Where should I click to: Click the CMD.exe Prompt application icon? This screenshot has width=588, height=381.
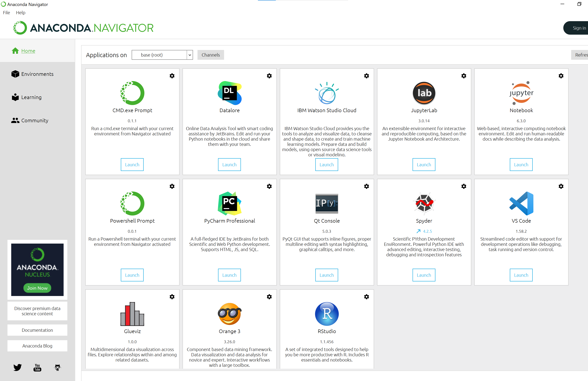[x=132, y=93]
